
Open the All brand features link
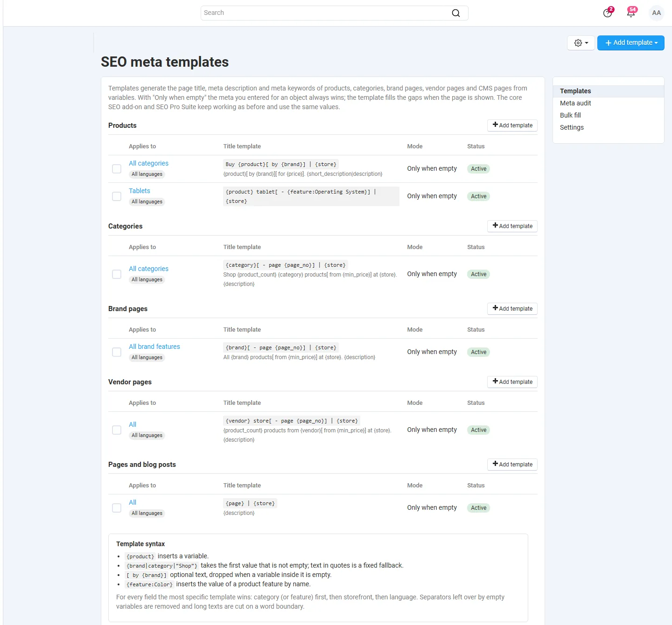pyautogui.click(x=154, y=347)
